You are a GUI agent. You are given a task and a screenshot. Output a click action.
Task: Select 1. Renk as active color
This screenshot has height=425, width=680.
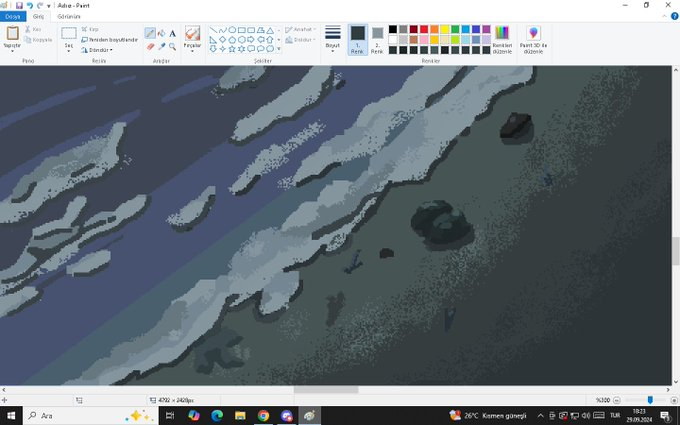coord(357,39)
